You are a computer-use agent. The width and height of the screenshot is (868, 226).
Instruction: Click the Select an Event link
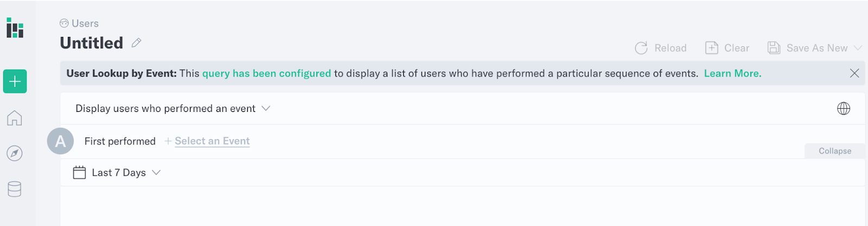[212, 141]
